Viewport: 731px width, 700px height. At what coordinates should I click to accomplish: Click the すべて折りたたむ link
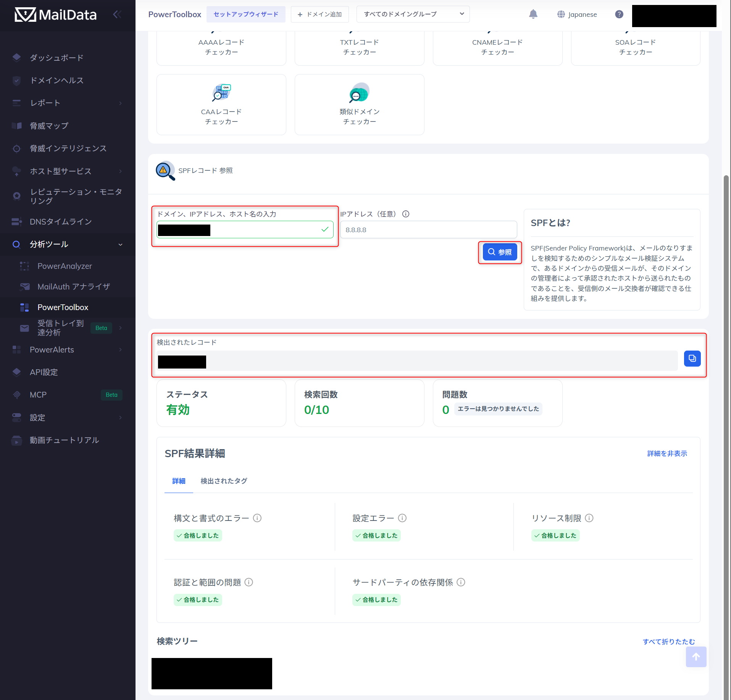coord(669,642)
